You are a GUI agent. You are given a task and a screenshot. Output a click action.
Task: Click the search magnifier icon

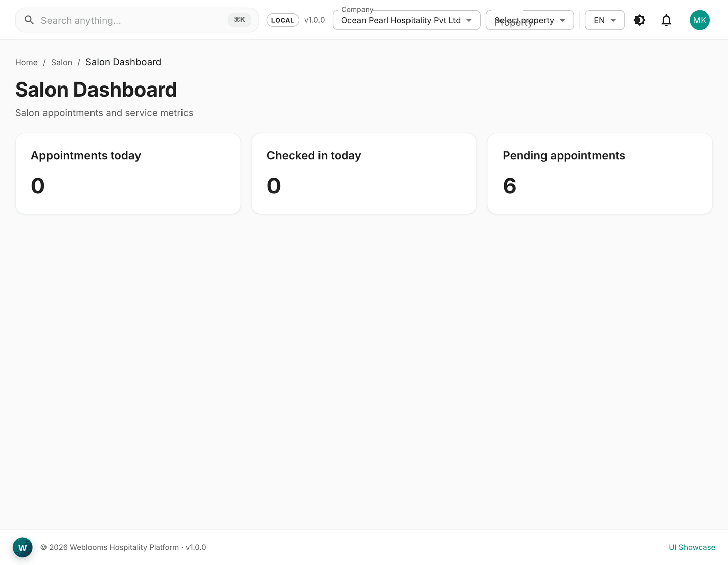pos(29,20)
